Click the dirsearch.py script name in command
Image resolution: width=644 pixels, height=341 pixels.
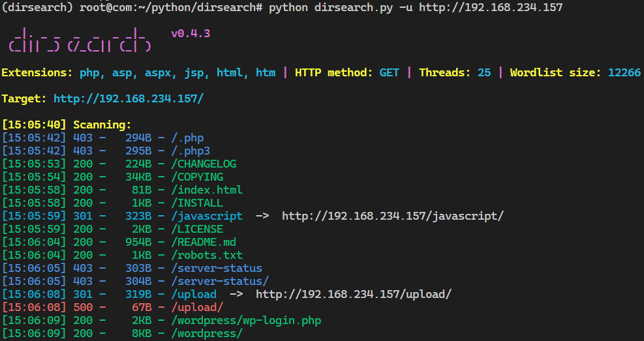click(354, 7)
